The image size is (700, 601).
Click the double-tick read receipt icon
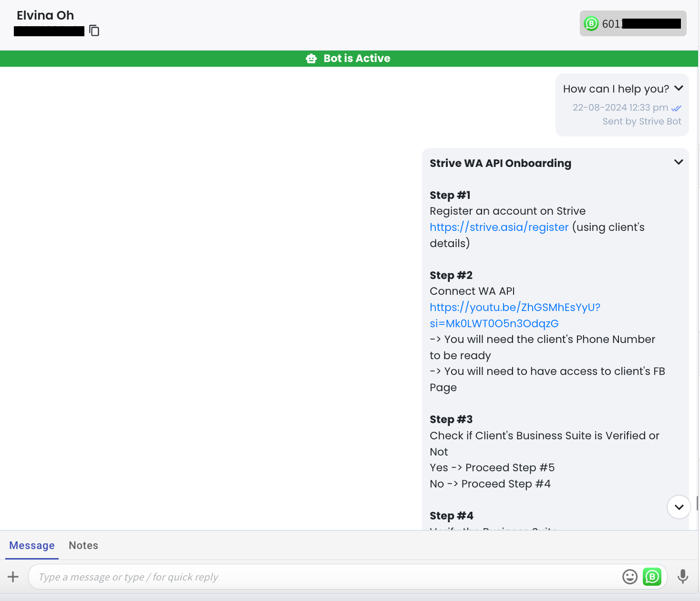click(x=676, y=108)
